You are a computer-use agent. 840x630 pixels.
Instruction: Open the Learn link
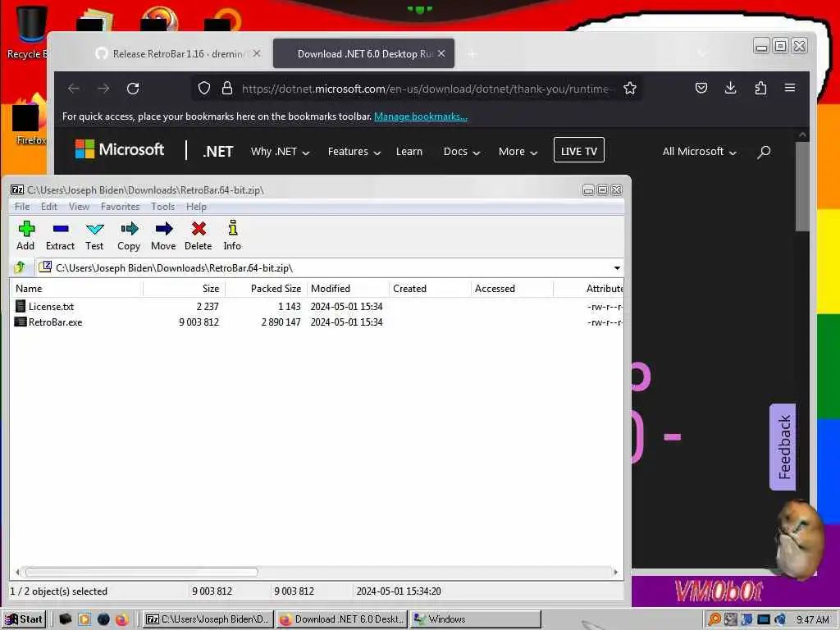[409, 152]
